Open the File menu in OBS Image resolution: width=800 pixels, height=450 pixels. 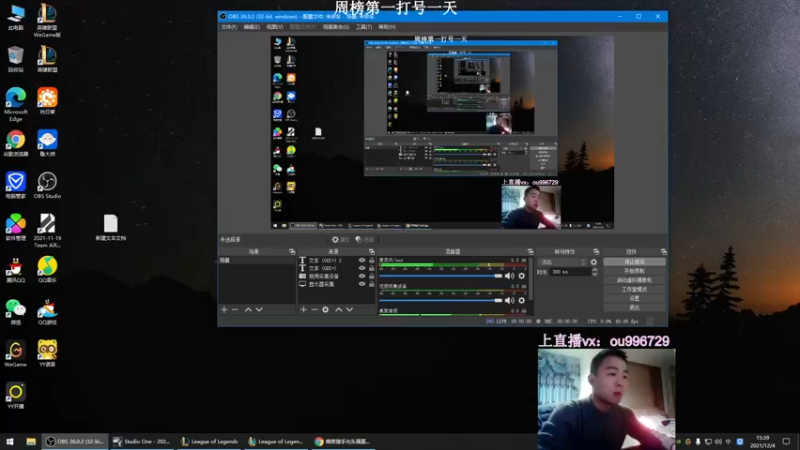click(229, 27)
